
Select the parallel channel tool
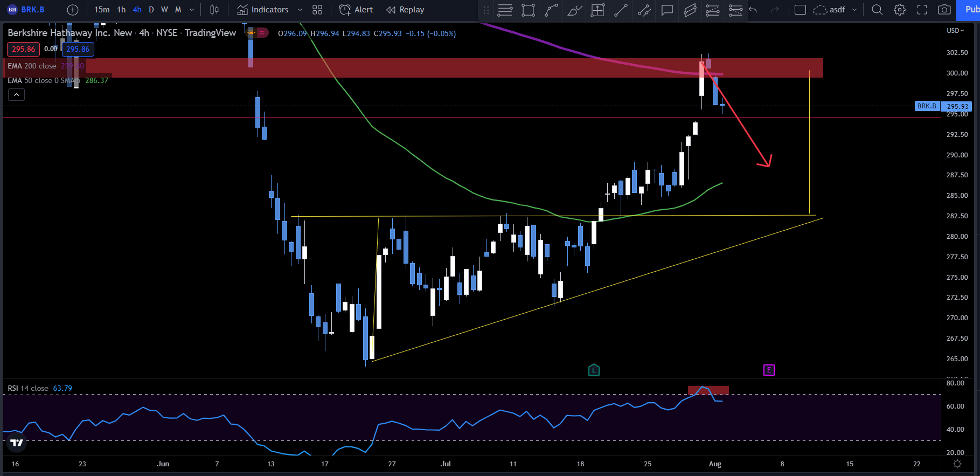(x=690, y=10)
